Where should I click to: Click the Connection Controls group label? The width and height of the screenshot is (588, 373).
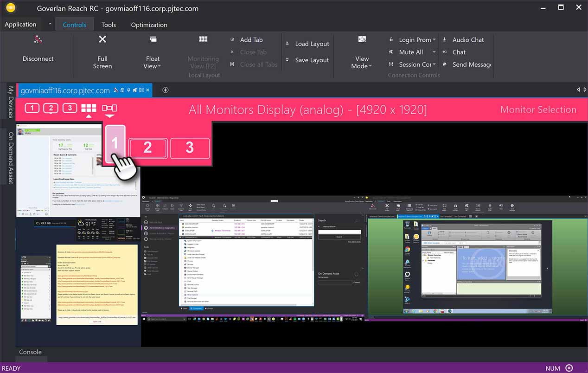[x=414, y=75]
